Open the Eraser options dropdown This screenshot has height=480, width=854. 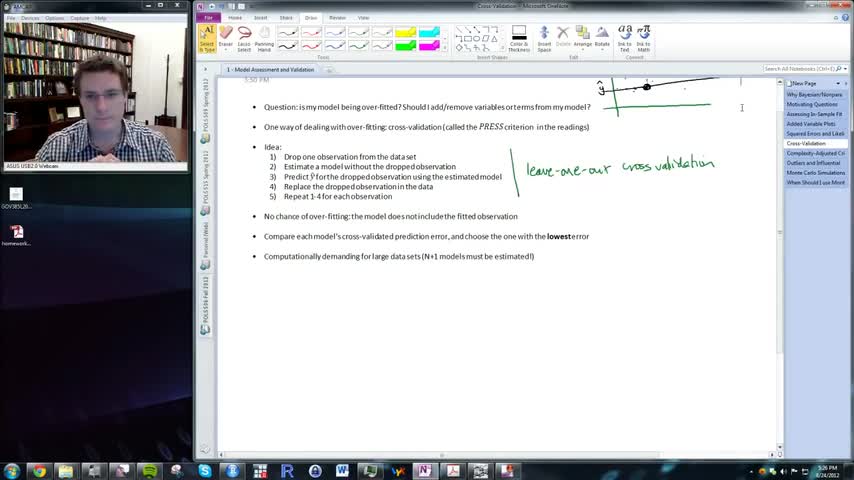point(225,50)
